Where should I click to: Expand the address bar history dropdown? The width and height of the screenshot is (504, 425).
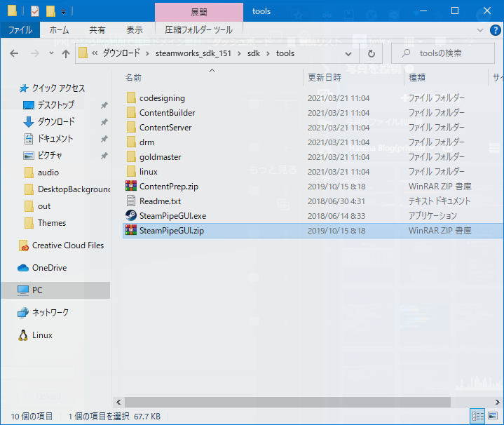pos(348,54)
